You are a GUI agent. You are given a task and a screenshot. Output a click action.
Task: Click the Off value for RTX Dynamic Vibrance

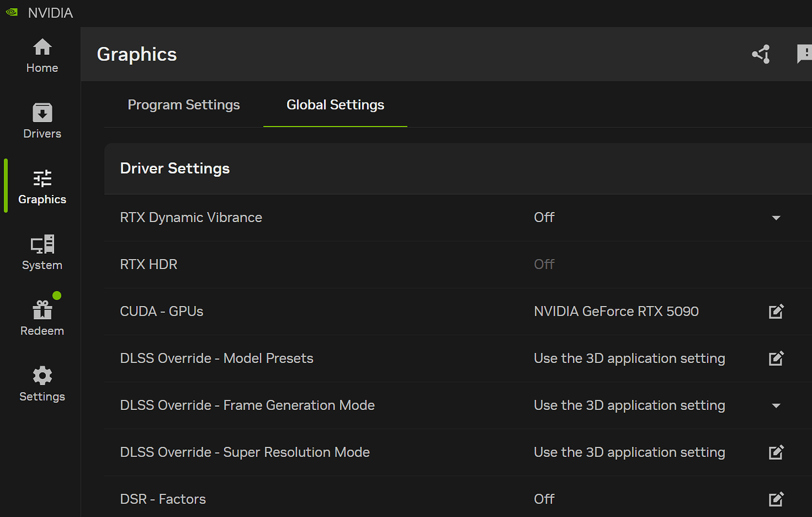coord(544,217)
